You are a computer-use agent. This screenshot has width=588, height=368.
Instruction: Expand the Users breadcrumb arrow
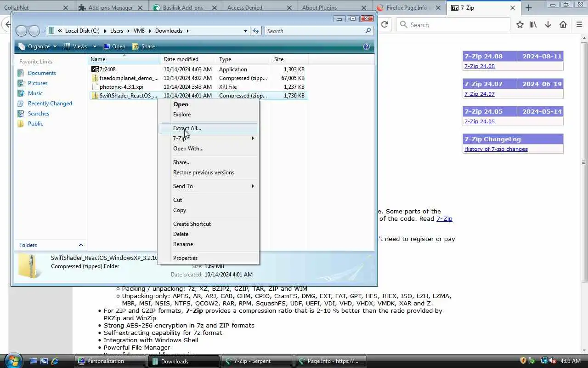128,31
